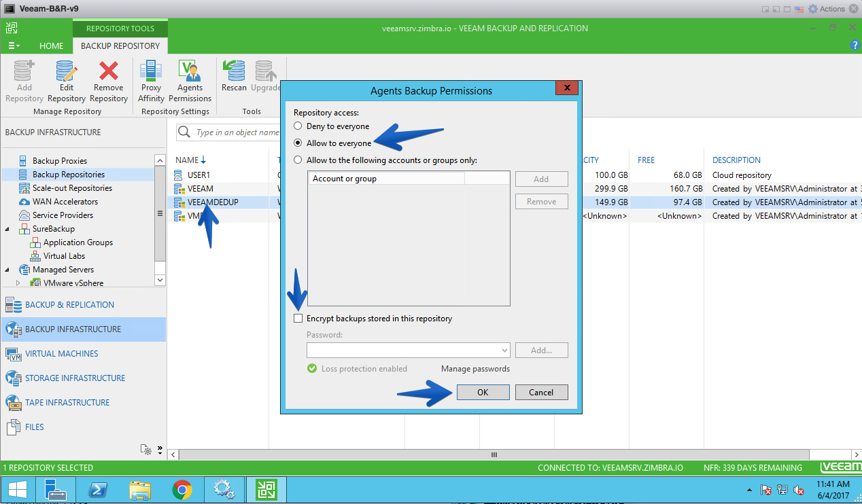Click Cancel in permissions dialog
The width and height of the screenshot is (862, 504).
(x=541, y=393)
